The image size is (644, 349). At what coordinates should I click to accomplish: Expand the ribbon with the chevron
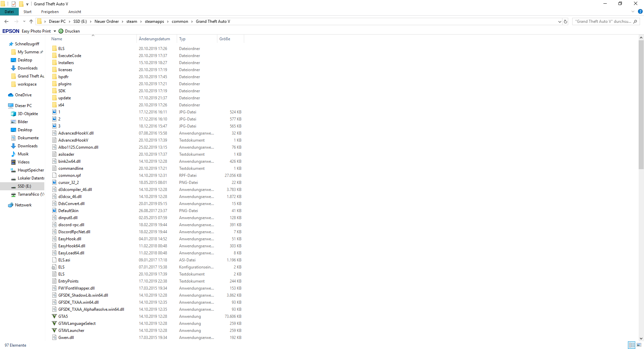coord(633,12)
